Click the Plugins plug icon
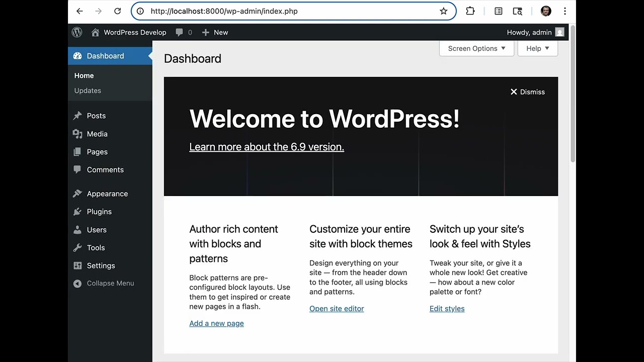Image resolution: width=644 pixels, height=362 pixels. pyautogui.click(x=77, y=212)
